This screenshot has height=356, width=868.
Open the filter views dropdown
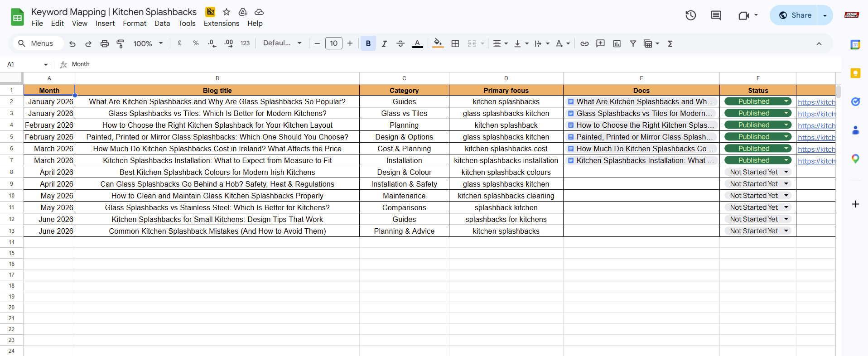point(651,43)
